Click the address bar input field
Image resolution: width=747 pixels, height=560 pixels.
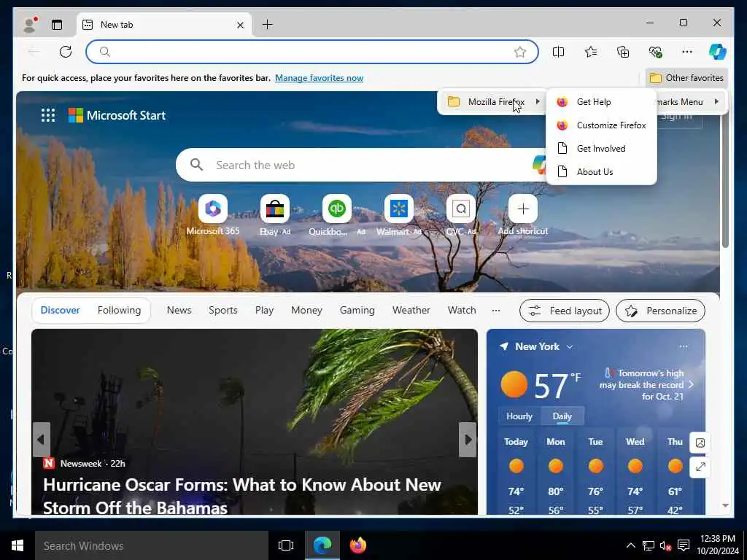click(312, 52)
